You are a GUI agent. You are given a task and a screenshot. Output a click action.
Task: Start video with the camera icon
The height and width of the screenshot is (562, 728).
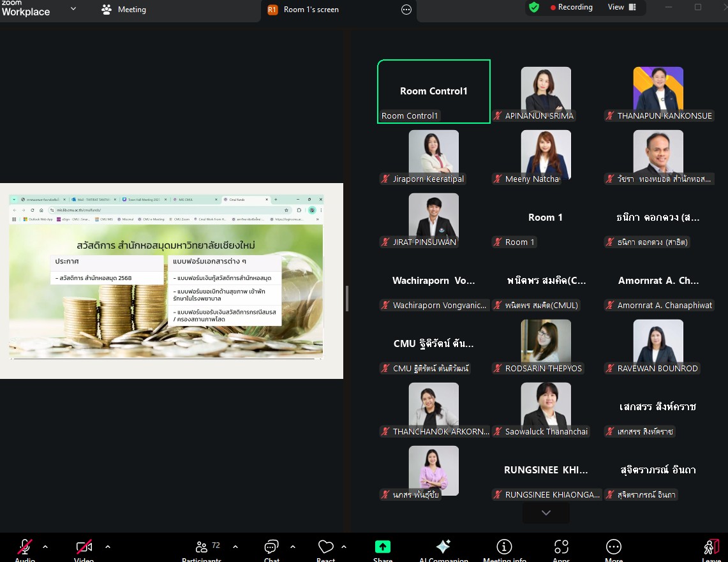84,547
